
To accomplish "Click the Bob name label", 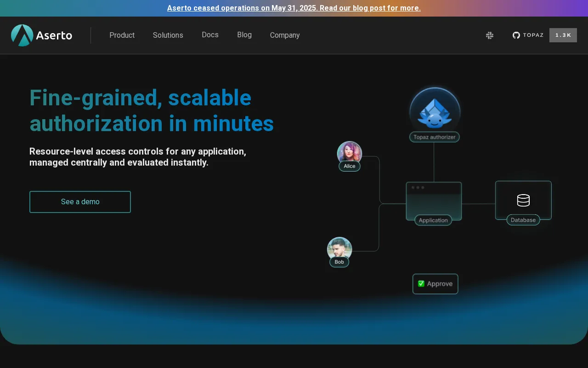I will pos(339,262).
